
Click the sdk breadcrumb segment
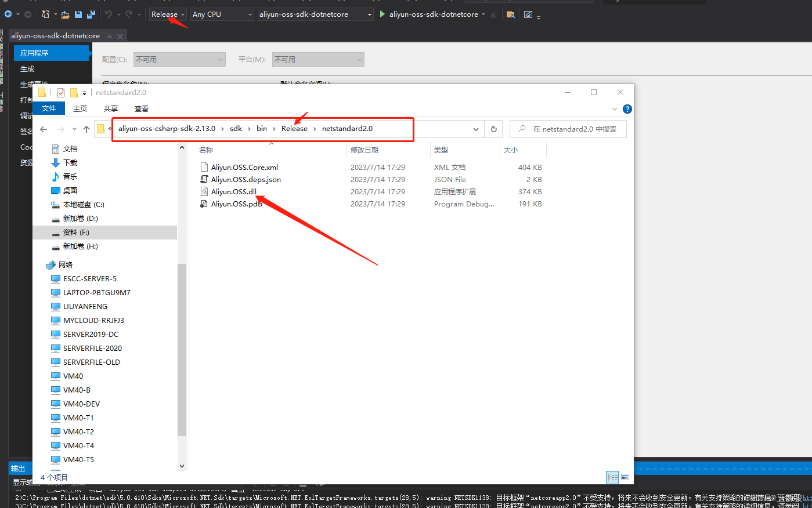click(x=236, y=129)
